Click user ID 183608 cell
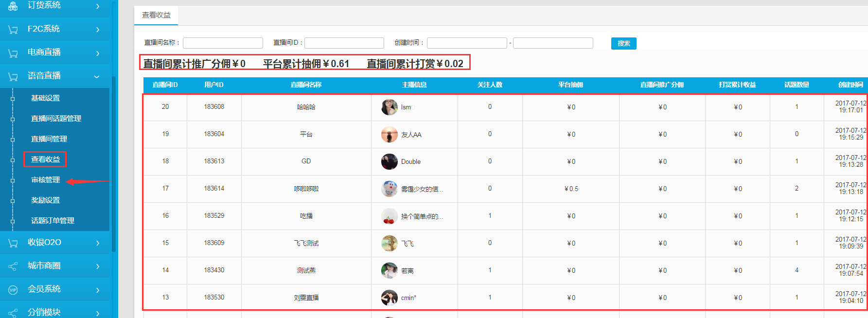This screenshot has height=318, width=868. [x=214, y=107]
